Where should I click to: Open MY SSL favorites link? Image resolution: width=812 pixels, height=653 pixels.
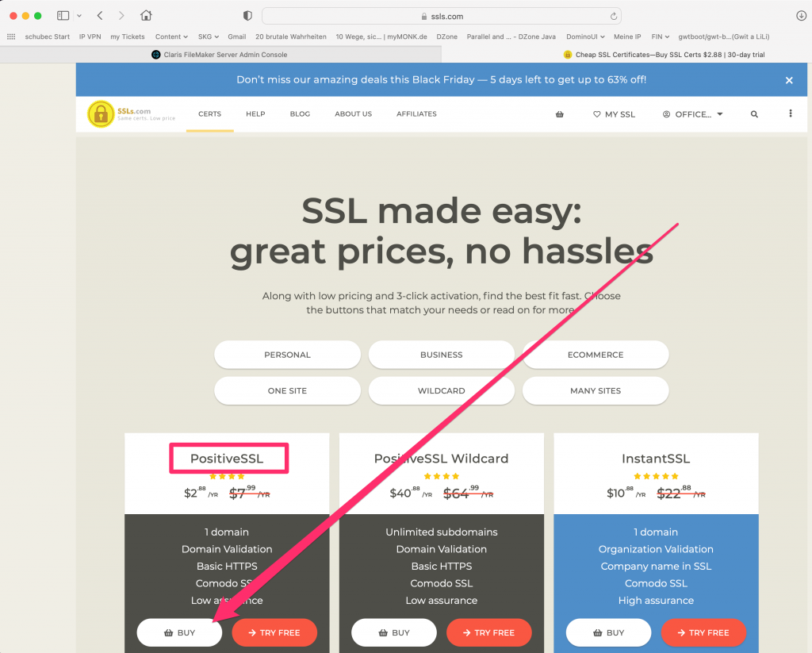pyautogui.click(x=615, y=114)
